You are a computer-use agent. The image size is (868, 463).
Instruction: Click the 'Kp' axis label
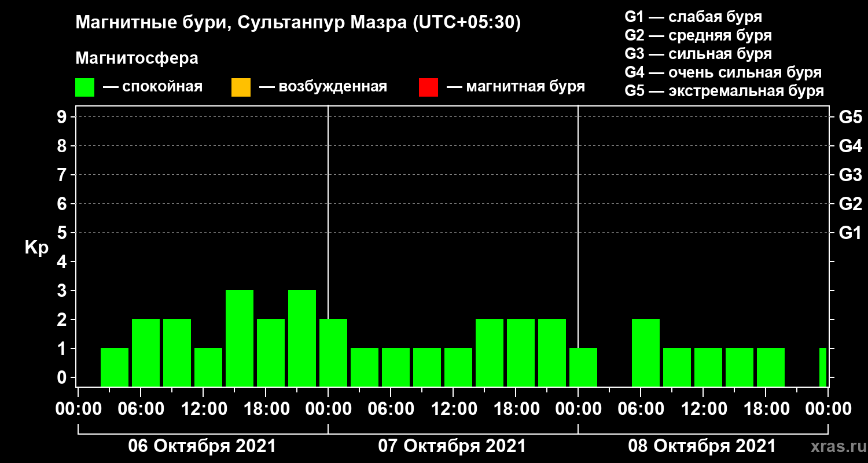[x=36, y=248]
